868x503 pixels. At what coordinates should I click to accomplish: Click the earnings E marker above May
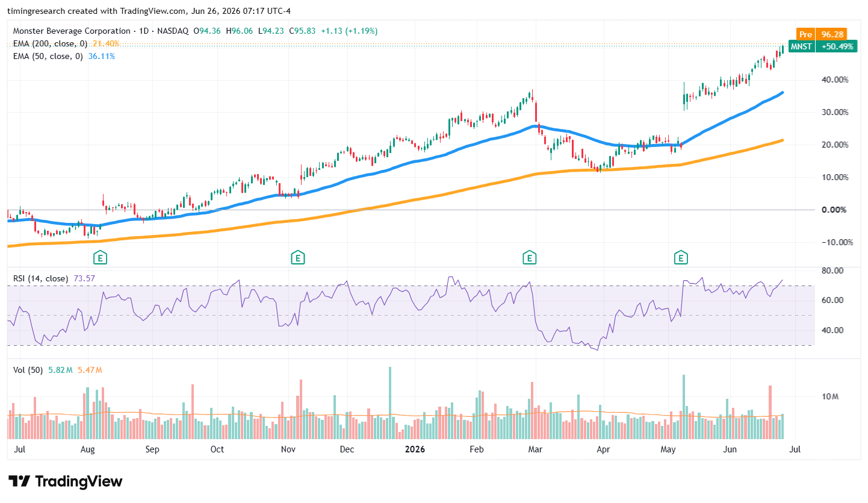click(681, 258)
